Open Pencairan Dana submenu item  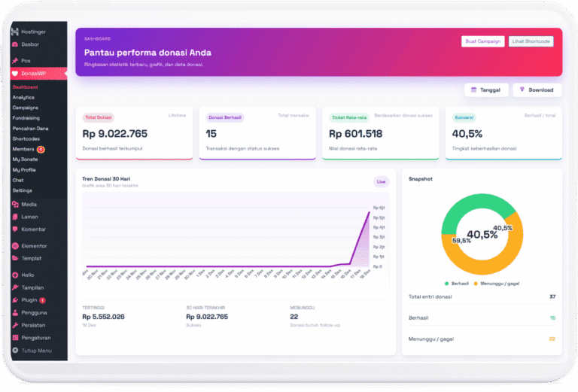[31, 129]
